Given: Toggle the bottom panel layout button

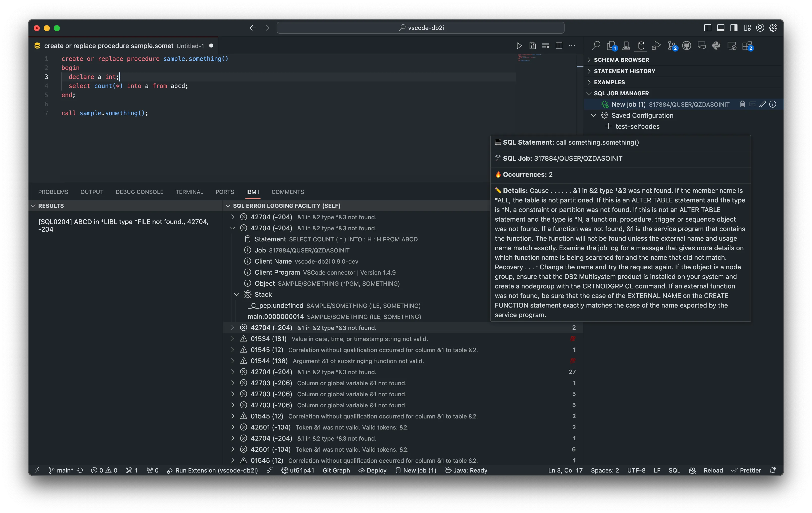Looking at the screenshot, I should click(x=721, y=28).
